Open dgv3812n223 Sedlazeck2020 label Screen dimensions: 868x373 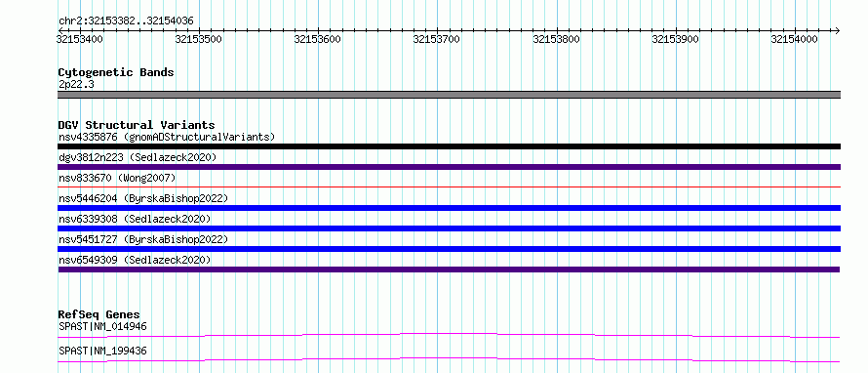tap(138, 157)
